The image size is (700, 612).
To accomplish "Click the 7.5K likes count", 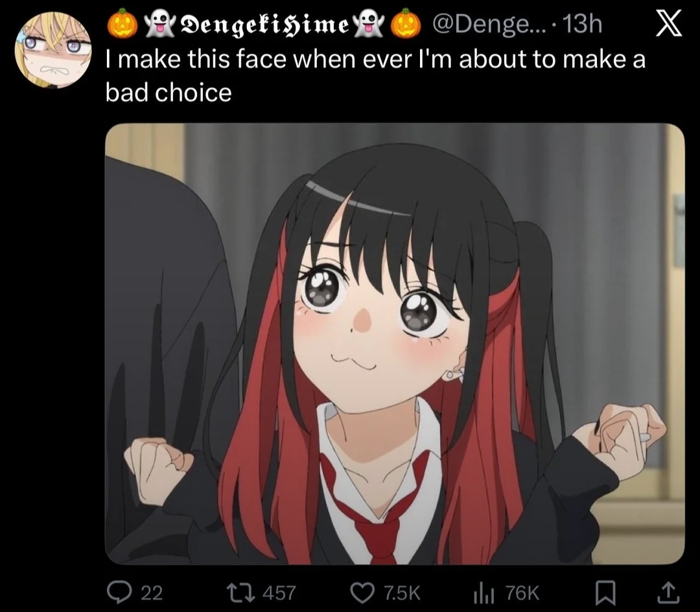I will point(402,593).
